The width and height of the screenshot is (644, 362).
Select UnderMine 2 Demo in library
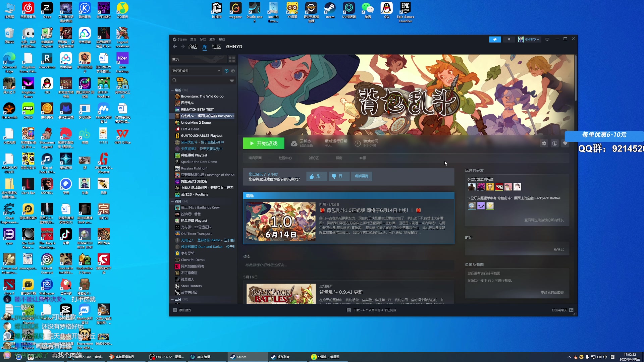pyautogui.click(x=196, y=123)
